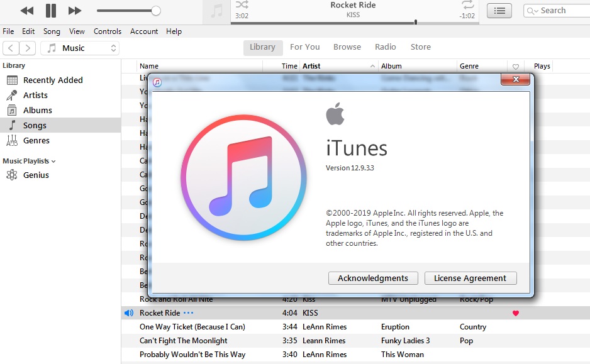The image size is (590, 364).
Task: Unlove Rocket Ride using the red heart
Action: 516,313
